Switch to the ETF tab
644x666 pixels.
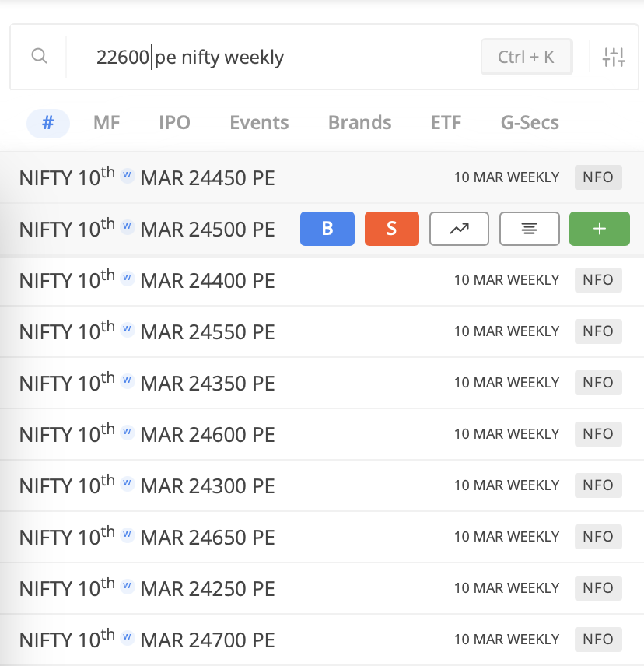click(x=446, y=123)
